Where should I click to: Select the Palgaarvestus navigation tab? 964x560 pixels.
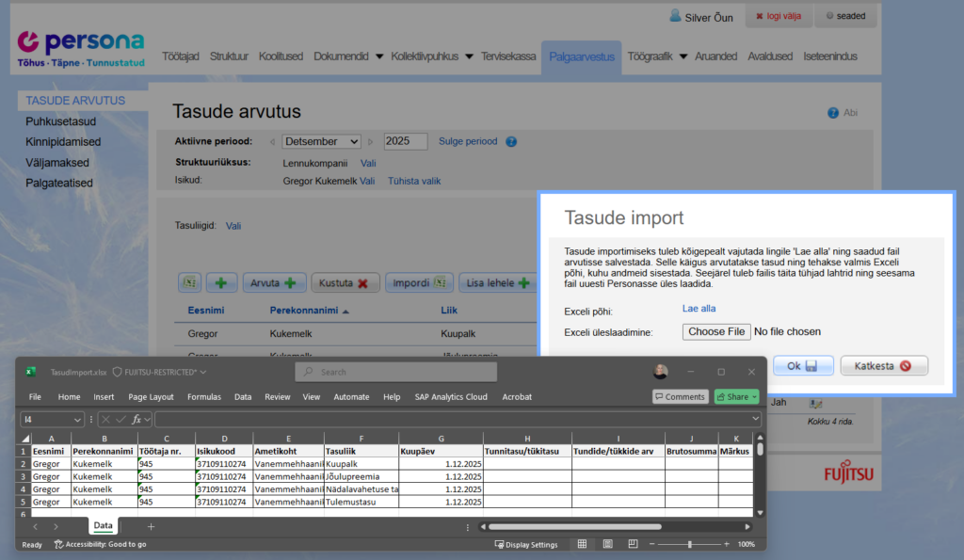click(581, 56)
